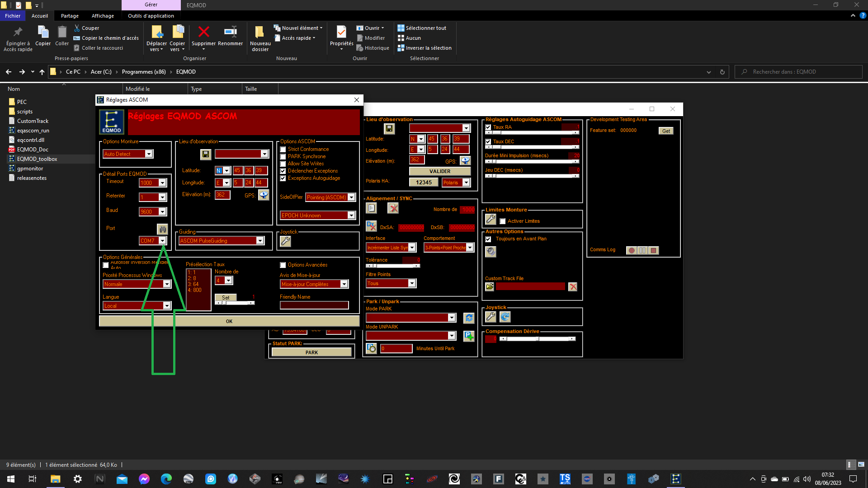Image resolution: width=868 pixels, height=488 pixels.
Task: Switch to Affichage ribbon tab
Action: pos(103,16)
